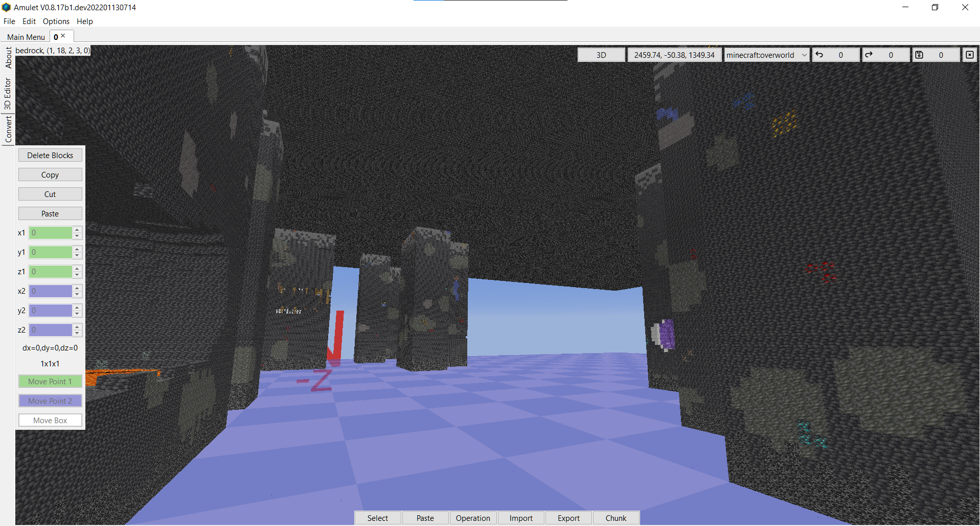
Task: Decrement z2 with its down stepper arrow
Action: [x=78, y=333]
